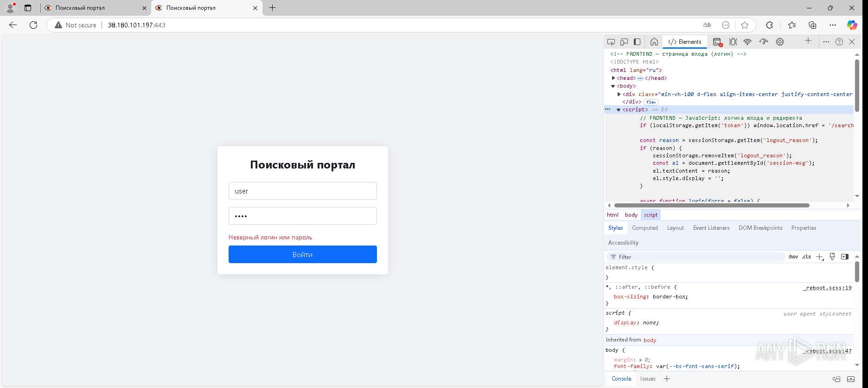
Task: Toggle :hov element state panel
Action: (793, 257)
